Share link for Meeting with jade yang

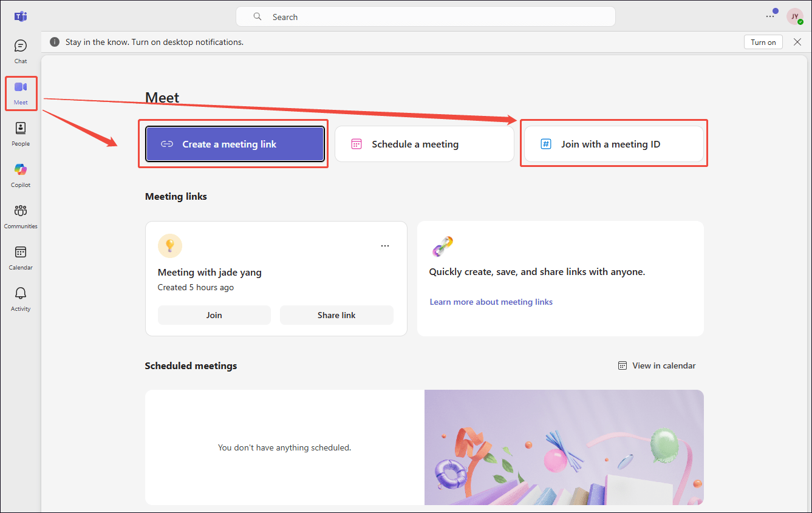[336, 314]
